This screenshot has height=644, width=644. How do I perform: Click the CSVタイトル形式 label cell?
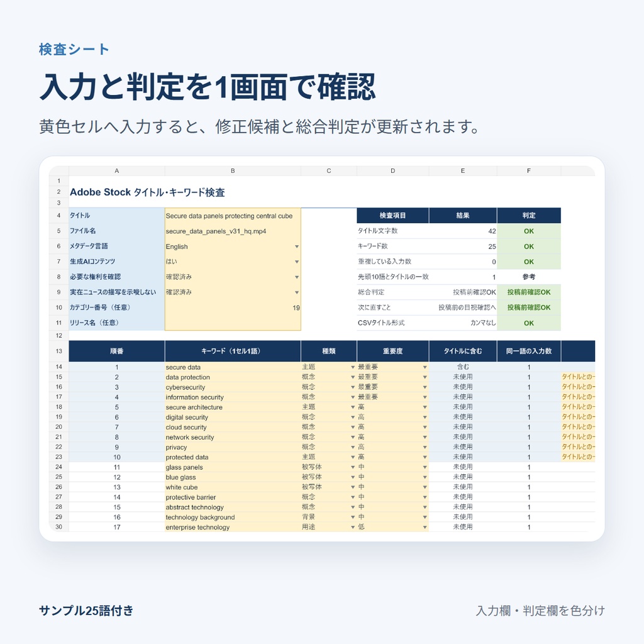click(x=393, y=323)
